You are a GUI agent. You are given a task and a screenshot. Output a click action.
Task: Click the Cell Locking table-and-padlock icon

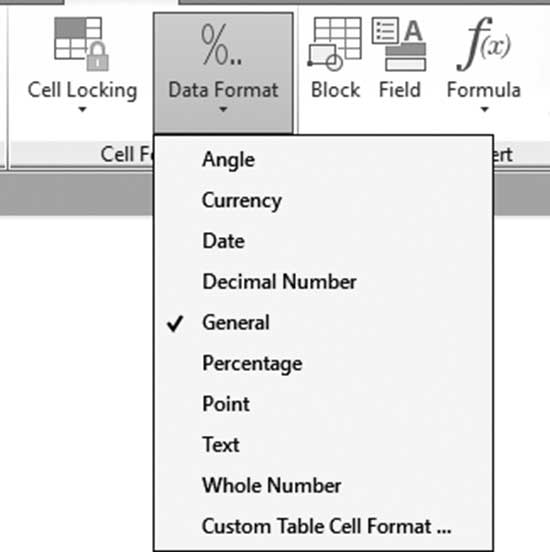click(x=82, y=44)
